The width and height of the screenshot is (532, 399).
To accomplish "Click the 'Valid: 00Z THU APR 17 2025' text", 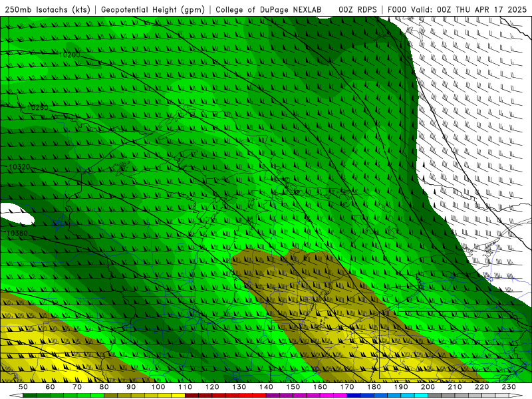I will click(x=469, y=9).
